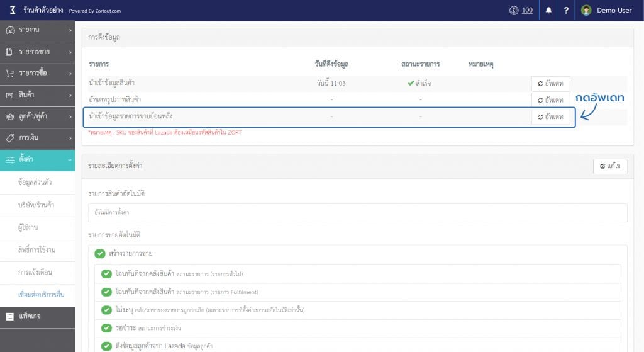Click the สินค้า box icon

click(x=9, y=95)
